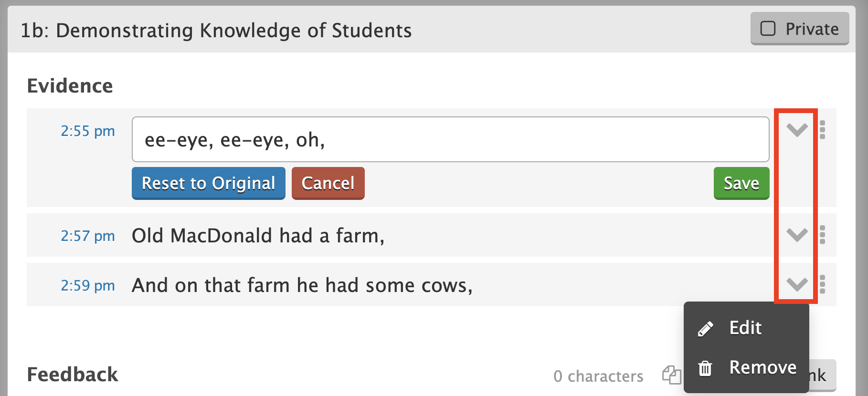Expand chevron on the ee-eye evidence row

(x=797, y=130)
